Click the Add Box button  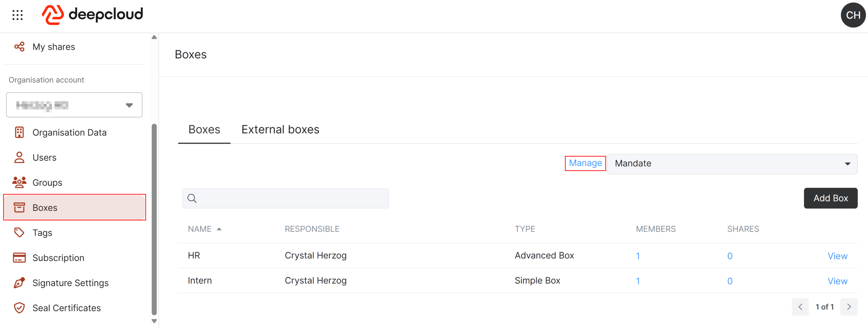coord(830,198)
